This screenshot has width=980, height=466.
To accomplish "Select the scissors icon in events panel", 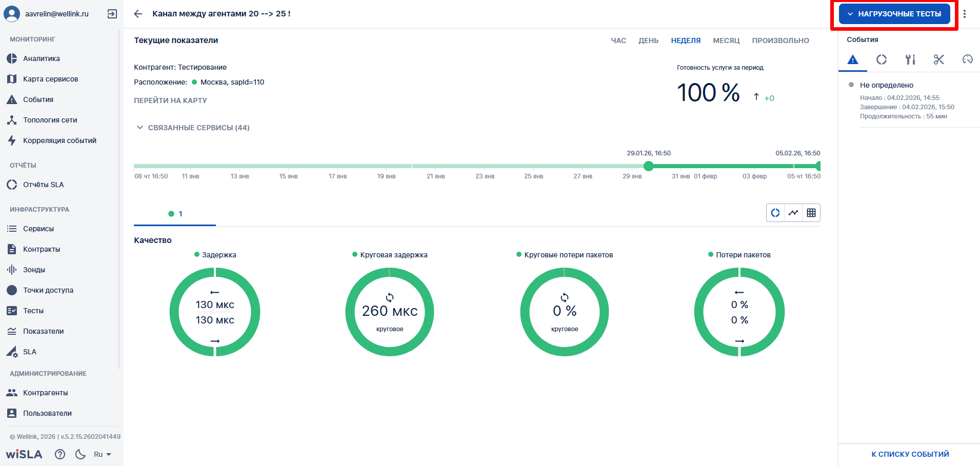I will [x=938, y=59].
